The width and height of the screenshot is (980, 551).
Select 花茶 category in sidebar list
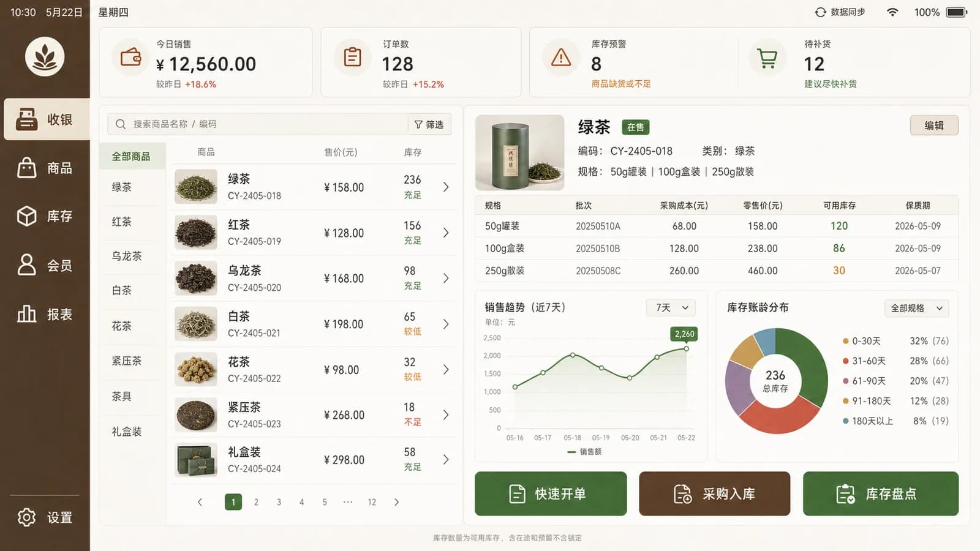(122, 326)
